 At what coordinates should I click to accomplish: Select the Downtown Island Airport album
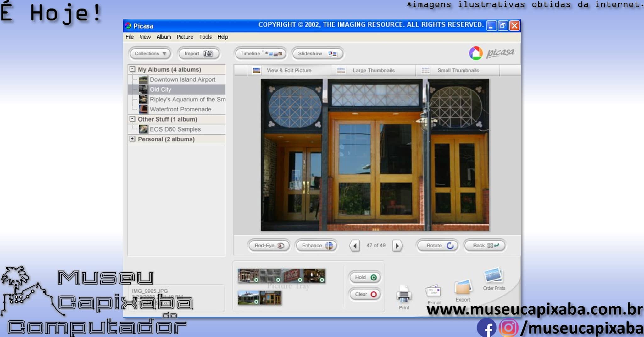[182, 79]
